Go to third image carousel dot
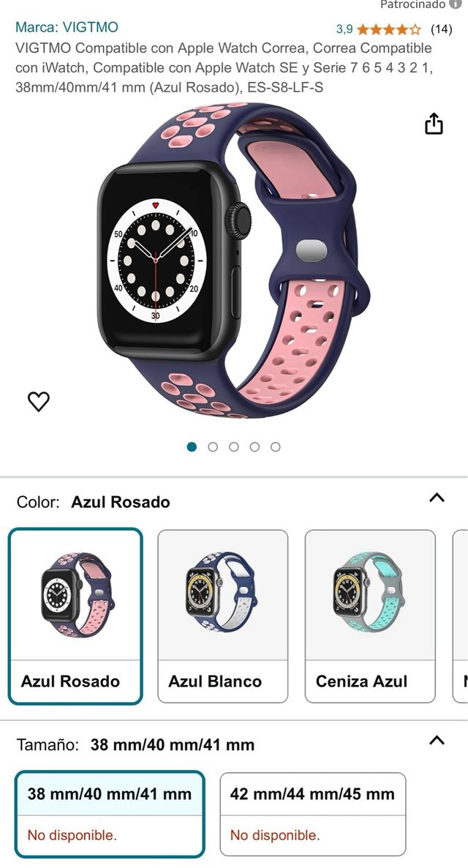 [x=233, y=446]
